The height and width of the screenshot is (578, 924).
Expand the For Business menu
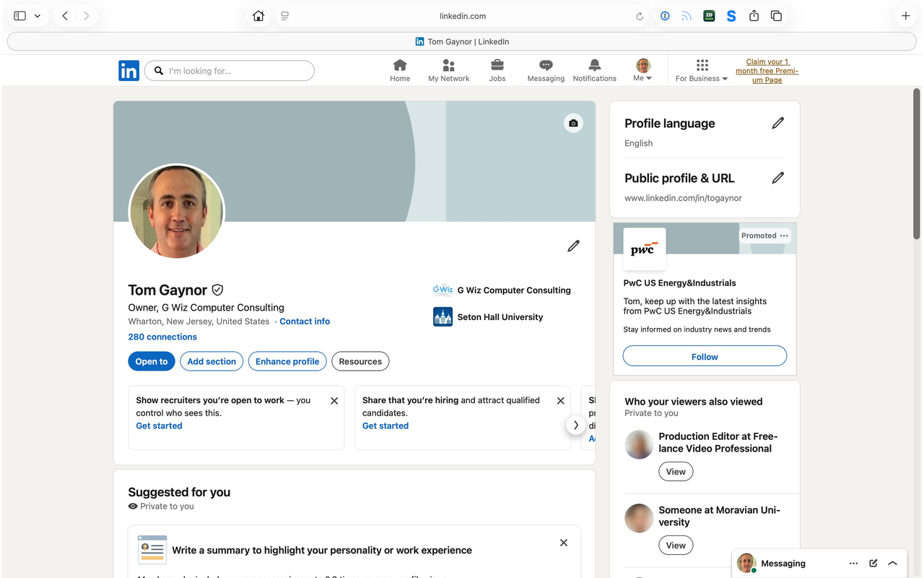tap(702, 70)
